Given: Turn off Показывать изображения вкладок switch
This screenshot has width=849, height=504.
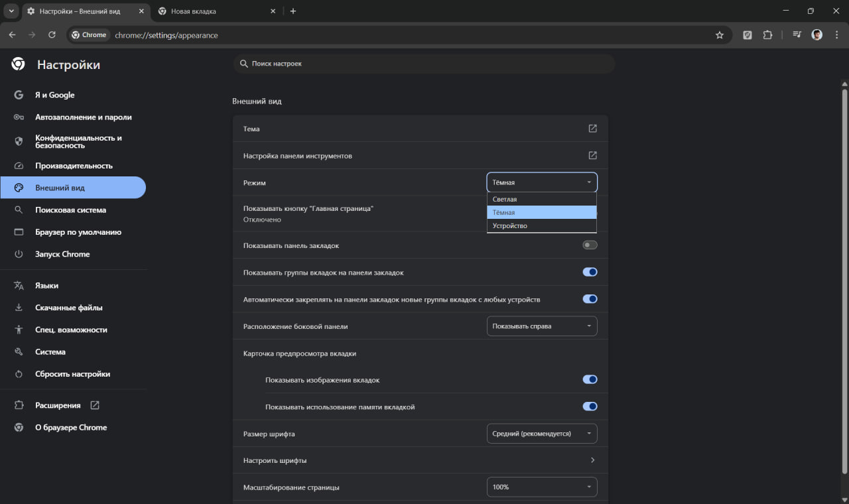Looking at the screenshot, I should point(590,380).
